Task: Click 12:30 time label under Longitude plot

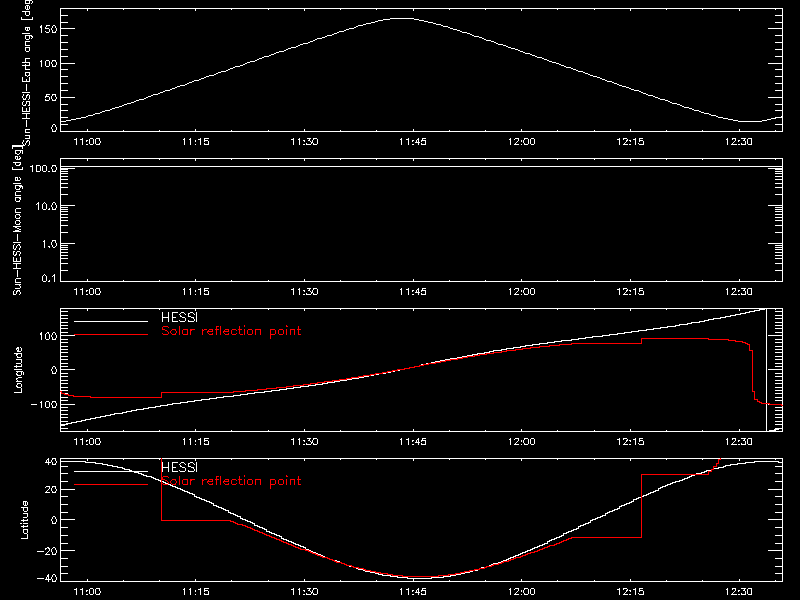Action: pos(738,442)
